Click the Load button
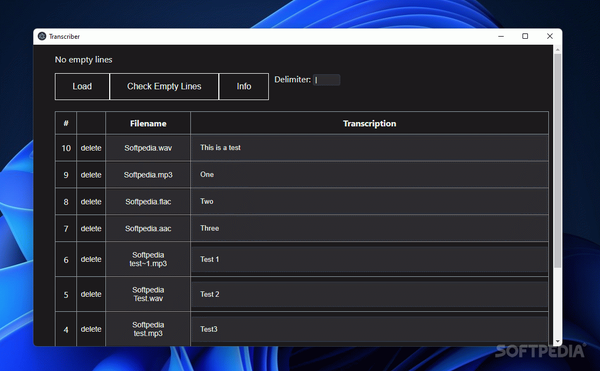 pyautogui.click(x=82, y=86)
